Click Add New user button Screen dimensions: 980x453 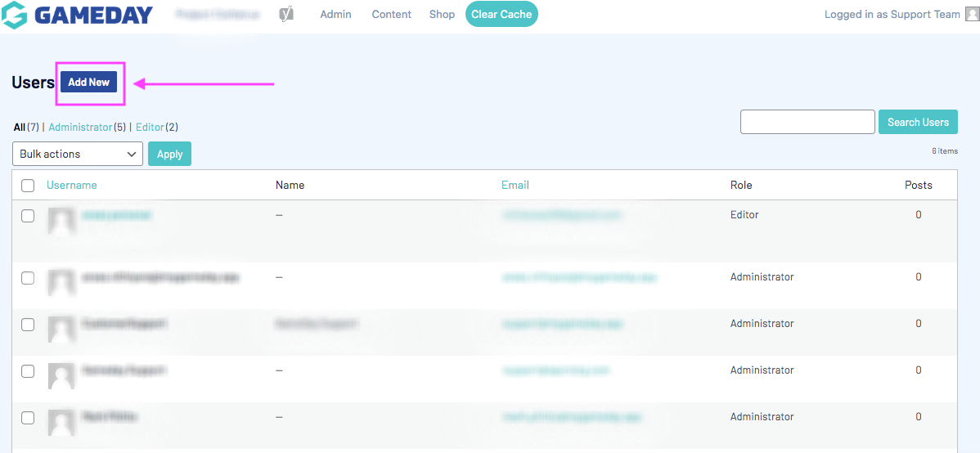point(88,82)
